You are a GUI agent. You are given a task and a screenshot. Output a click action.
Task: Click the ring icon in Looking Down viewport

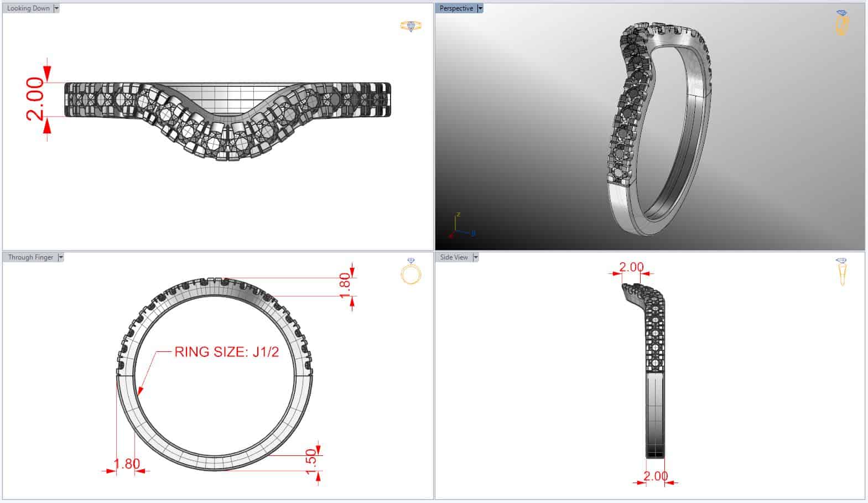(x=411, y=26)
